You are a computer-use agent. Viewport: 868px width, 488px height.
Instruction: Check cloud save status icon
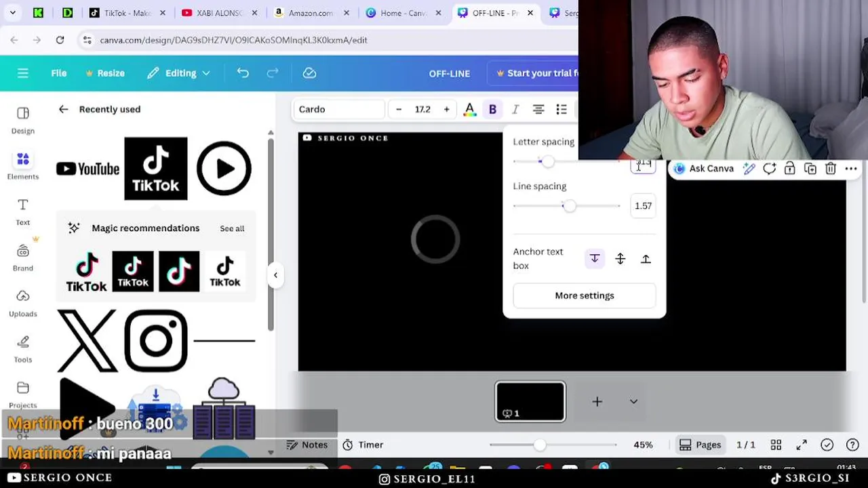[x=309, y=73]
